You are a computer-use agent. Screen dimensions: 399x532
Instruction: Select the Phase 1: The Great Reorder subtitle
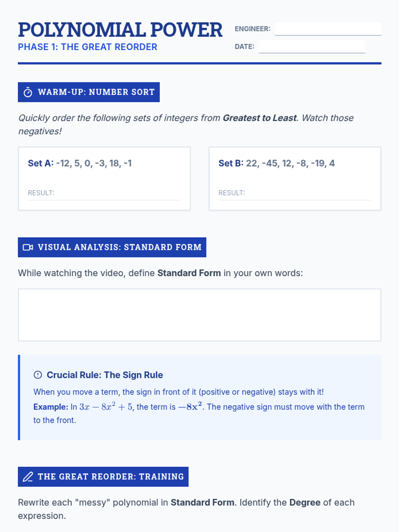pyautogui.click(x=87, y=47)
